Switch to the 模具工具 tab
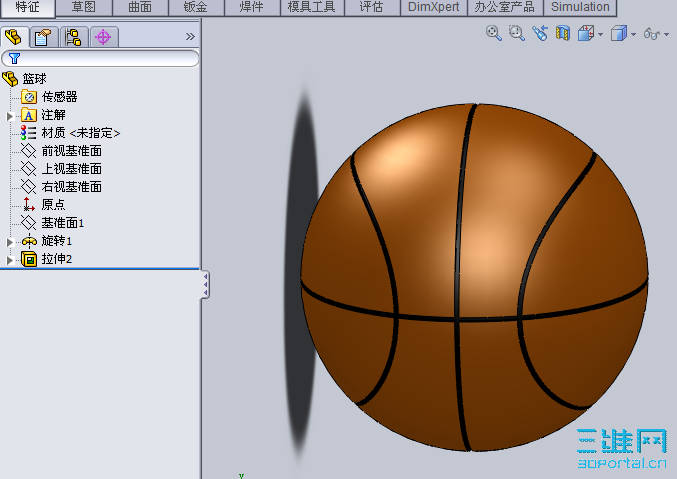 (312, 7)
